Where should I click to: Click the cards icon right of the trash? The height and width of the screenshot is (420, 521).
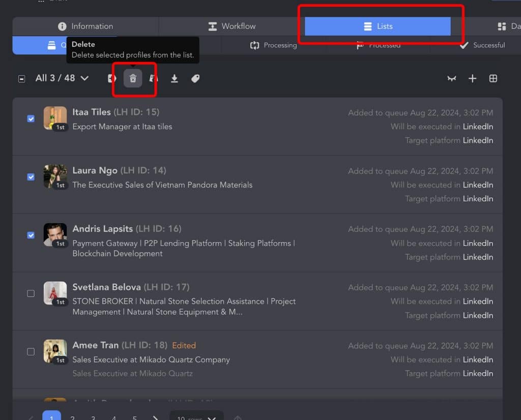(154, 79)
